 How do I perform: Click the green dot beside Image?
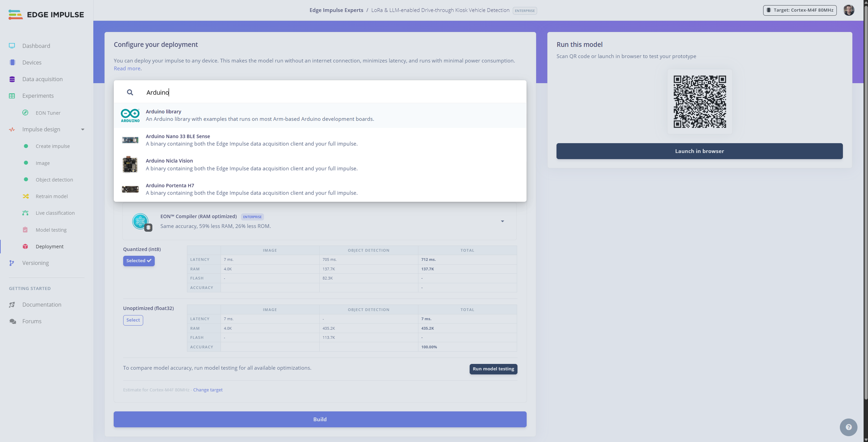tap(26, 163)
